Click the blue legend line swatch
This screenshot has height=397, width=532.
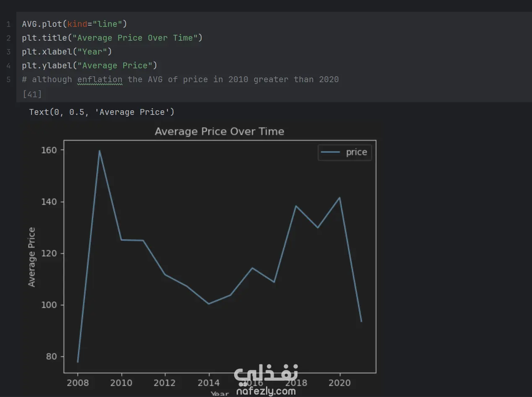tap(330, 152)
